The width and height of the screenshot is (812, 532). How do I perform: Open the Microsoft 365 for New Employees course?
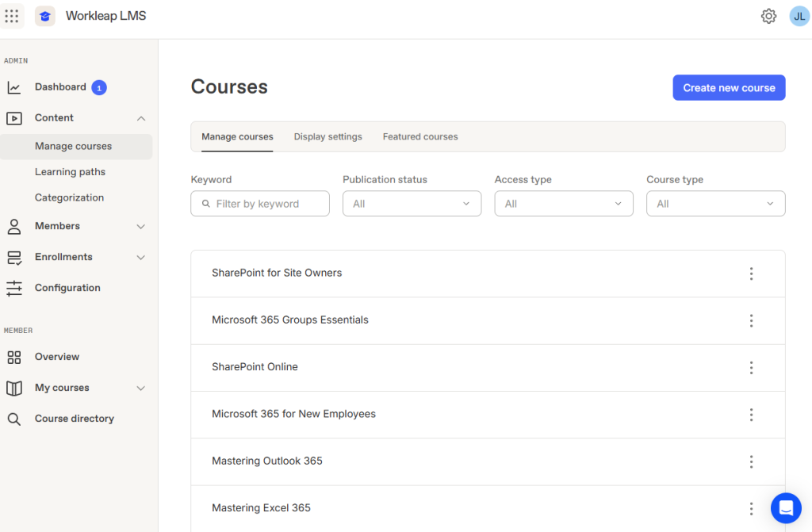293,414
